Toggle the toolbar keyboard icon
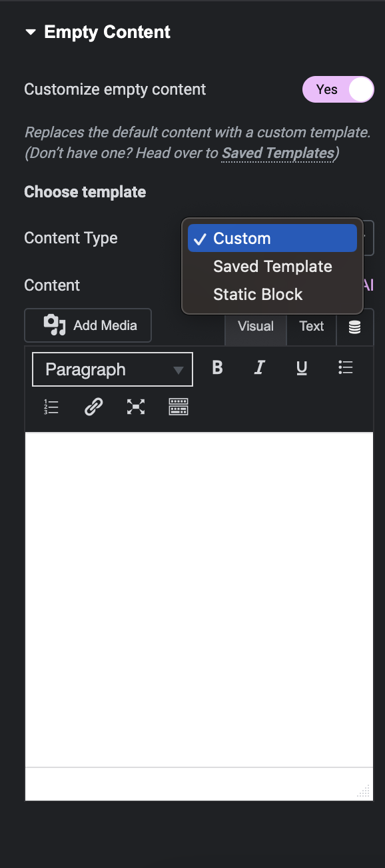385x868 pixels. 179,407
